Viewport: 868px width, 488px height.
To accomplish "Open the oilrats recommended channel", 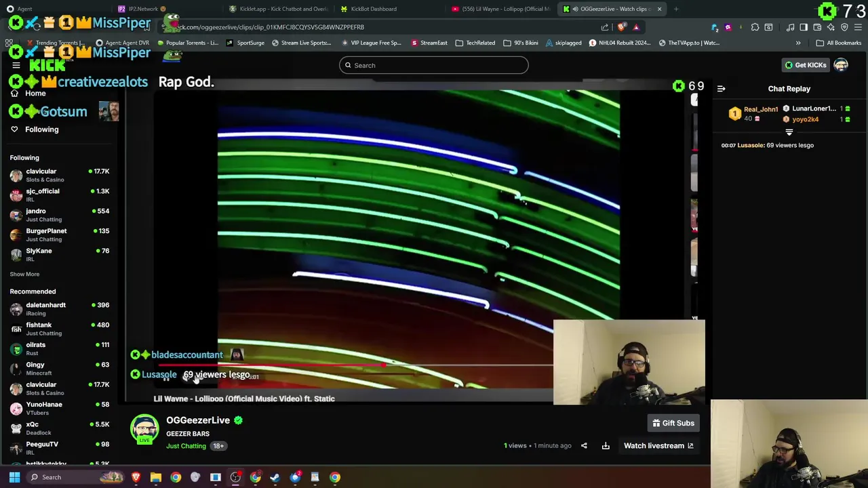I will pyautogui.click(x=60, y=349).
